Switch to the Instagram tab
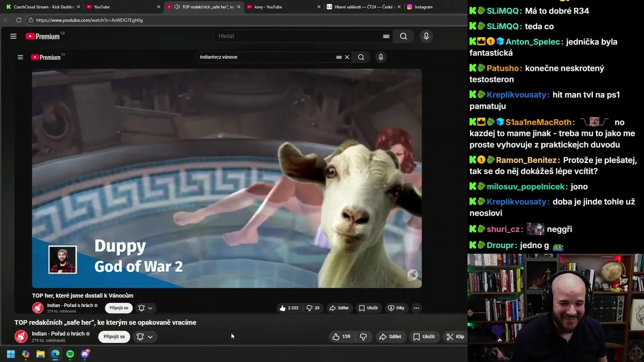Viewport: 644px width, 362px height. (x=424, y=7)
